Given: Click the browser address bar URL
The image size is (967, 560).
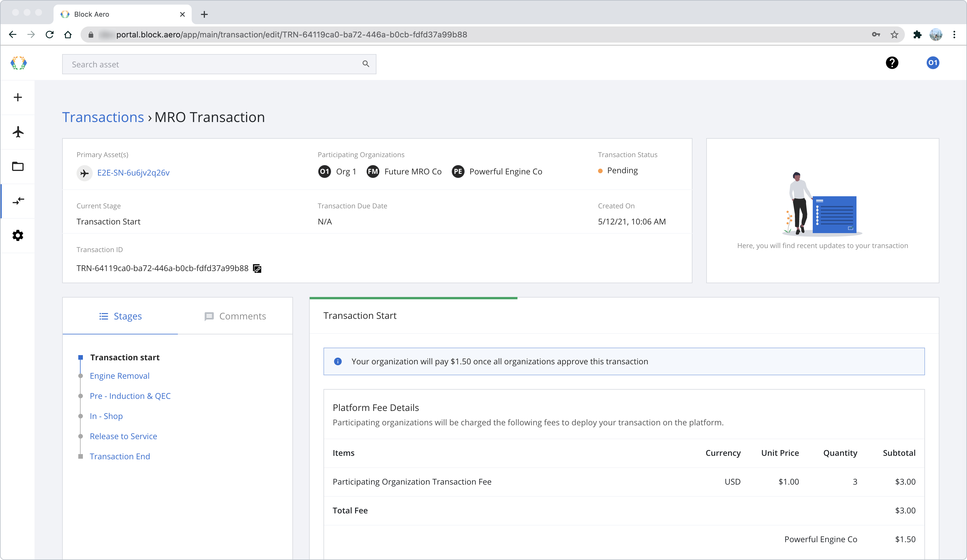Looking at the screenshot, I should tap(292, 35).
